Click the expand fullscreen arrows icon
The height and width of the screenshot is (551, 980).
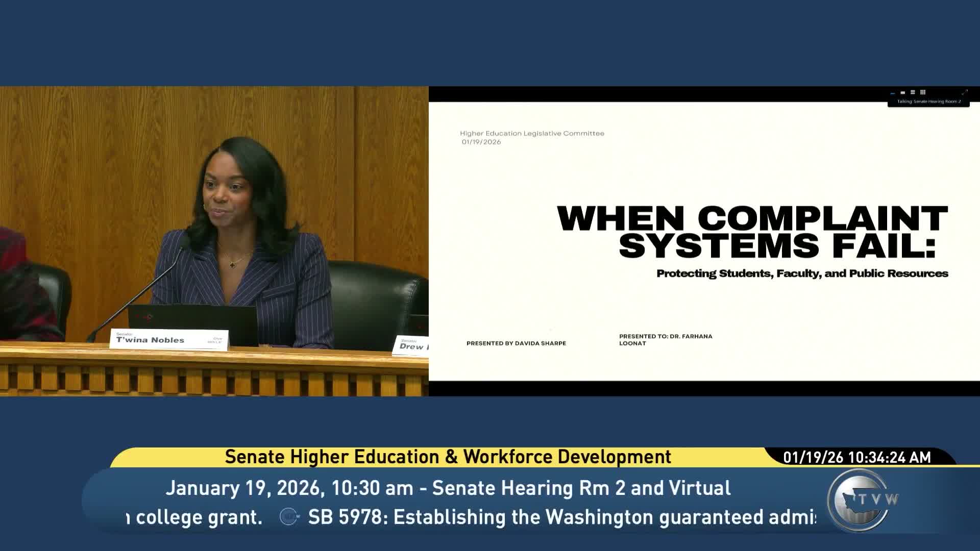[x=964, y=92]
